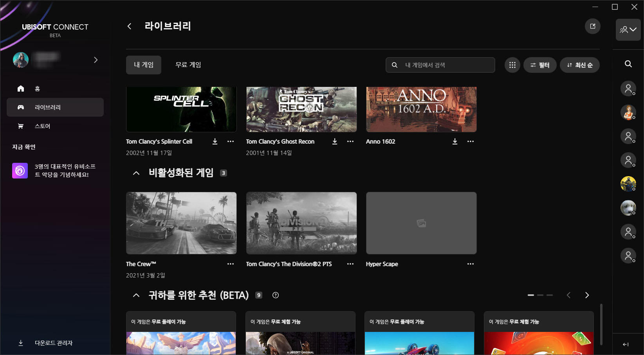Open 다운로드 관리자 at sidebar bottom
This screenshot has height=355, width=644.
55,343
